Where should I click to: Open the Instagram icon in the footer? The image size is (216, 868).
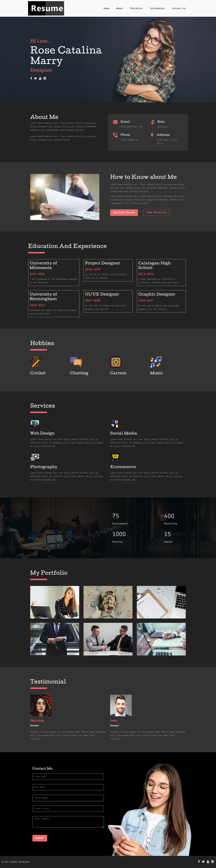(213, 862)
